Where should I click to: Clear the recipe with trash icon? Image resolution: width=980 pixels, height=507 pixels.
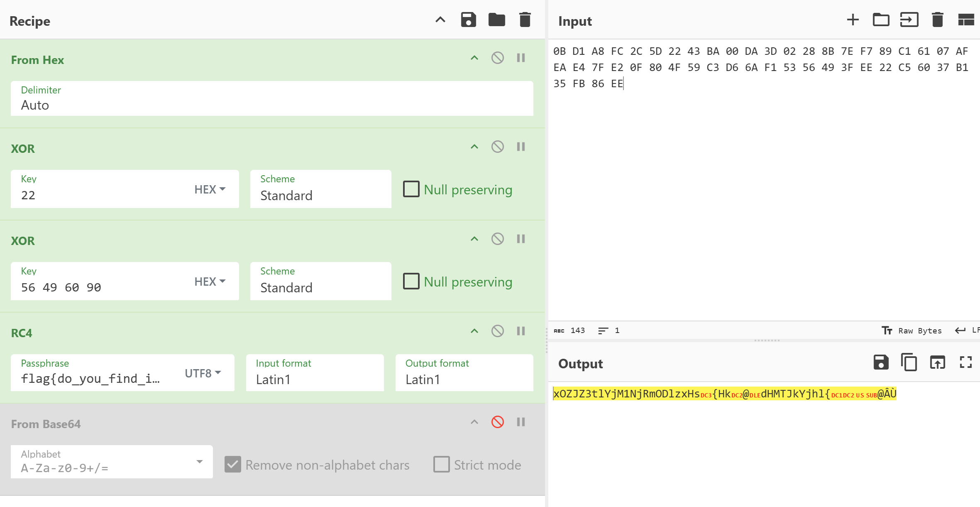[525, 20]
